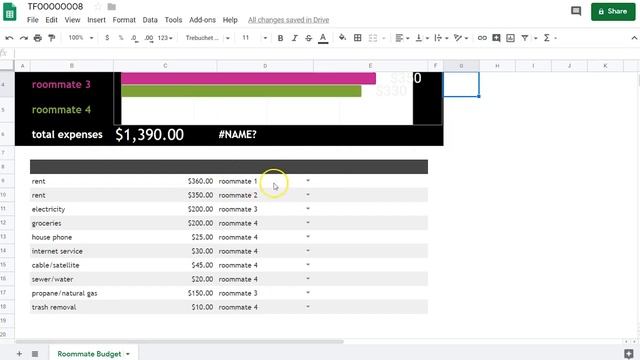Viewport: 640px width, 360px height.
Task: Open the Trebuchet font dropdown
Action: [x=207, y=38]
